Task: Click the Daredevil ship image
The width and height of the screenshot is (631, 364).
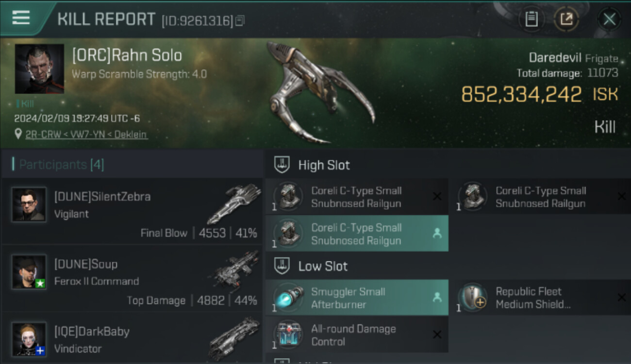Action: point(320,92)
